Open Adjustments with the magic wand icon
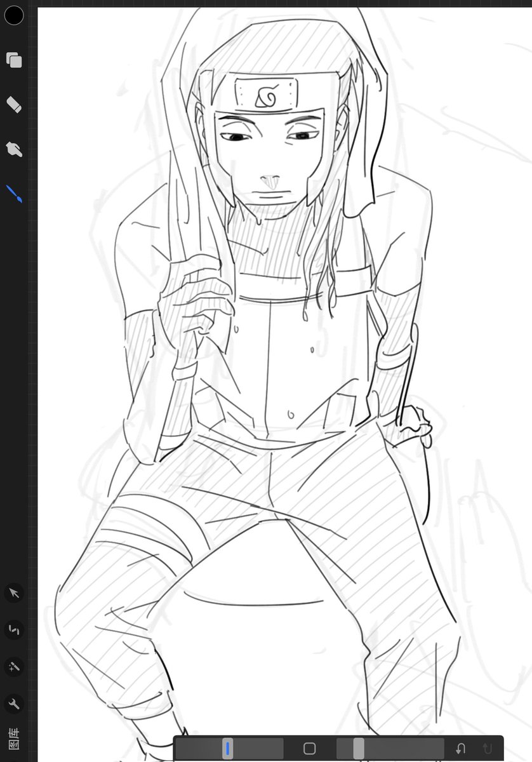The width and height of the screenshot is (532, 762). [x=14, y=667]
